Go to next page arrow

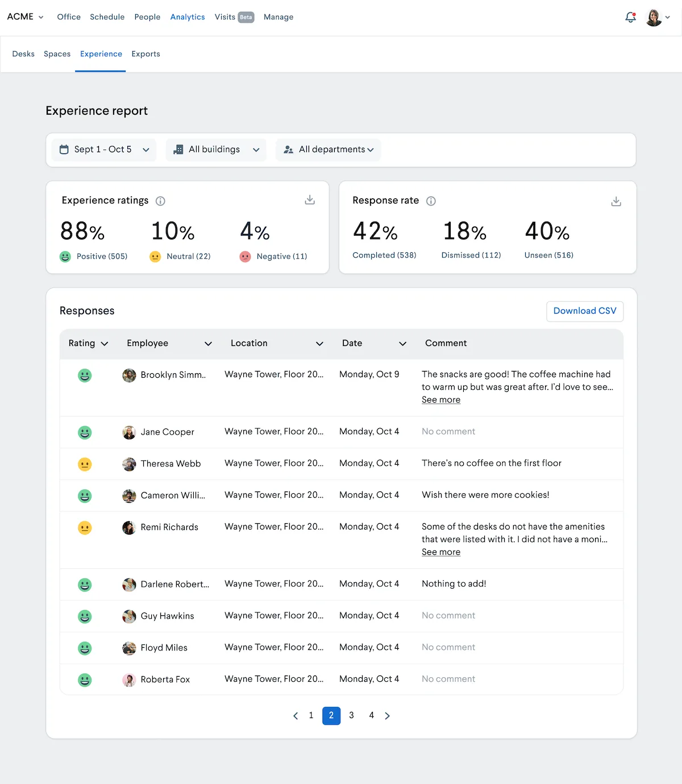pyautogui.click(x=387, y=716)
